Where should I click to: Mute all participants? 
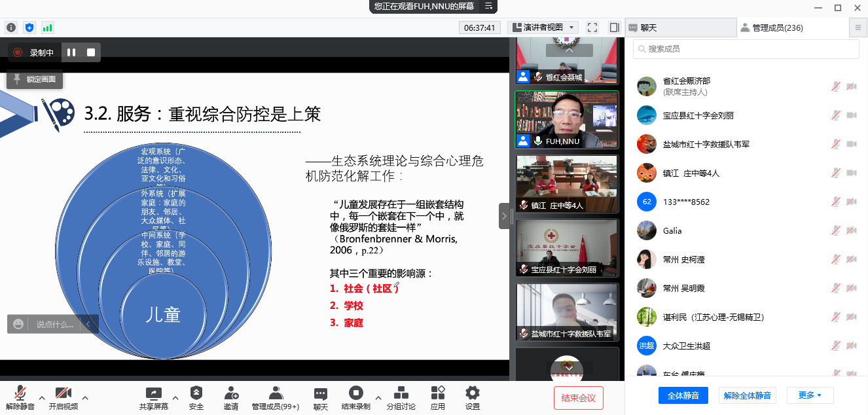pyautogui.click(x=683, y=395)
